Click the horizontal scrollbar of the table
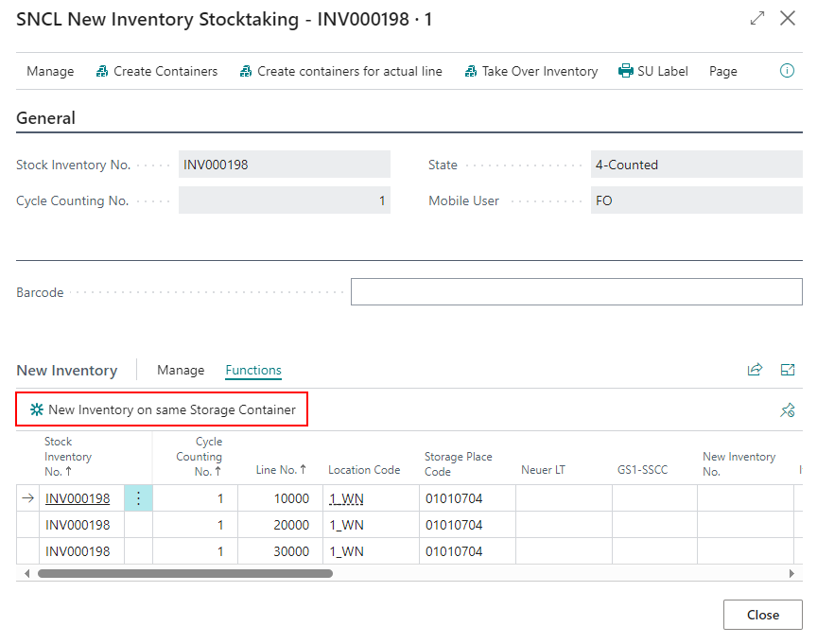 (184, 573)
